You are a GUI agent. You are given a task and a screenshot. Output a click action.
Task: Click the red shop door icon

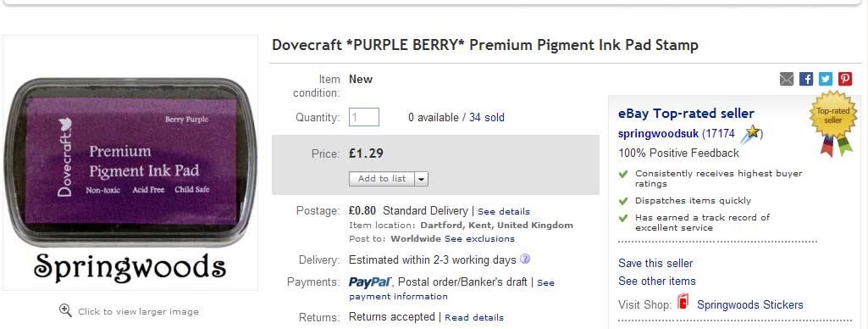coord(683,303)
